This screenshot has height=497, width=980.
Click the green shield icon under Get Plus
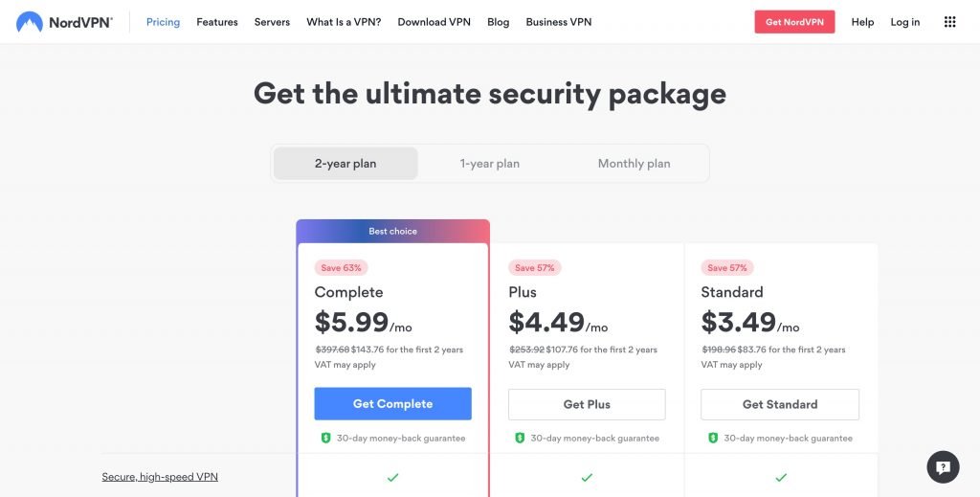520,439
